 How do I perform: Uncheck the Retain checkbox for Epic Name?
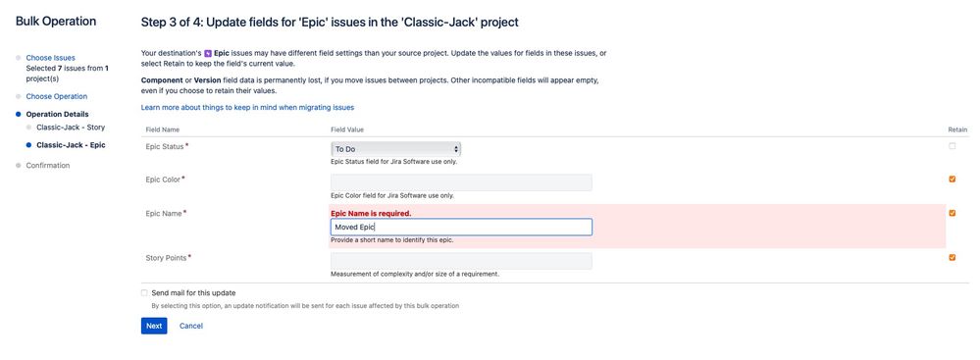tap(952, 213)
